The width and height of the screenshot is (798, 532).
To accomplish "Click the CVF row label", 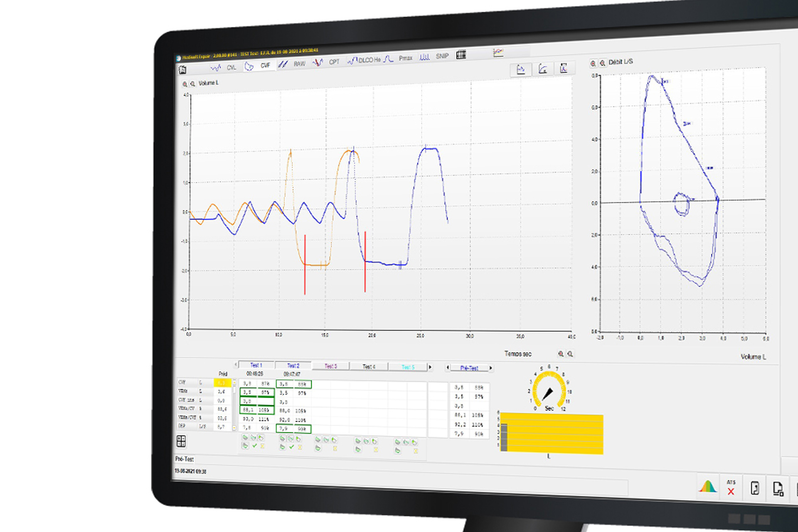I will pos(182,382).
